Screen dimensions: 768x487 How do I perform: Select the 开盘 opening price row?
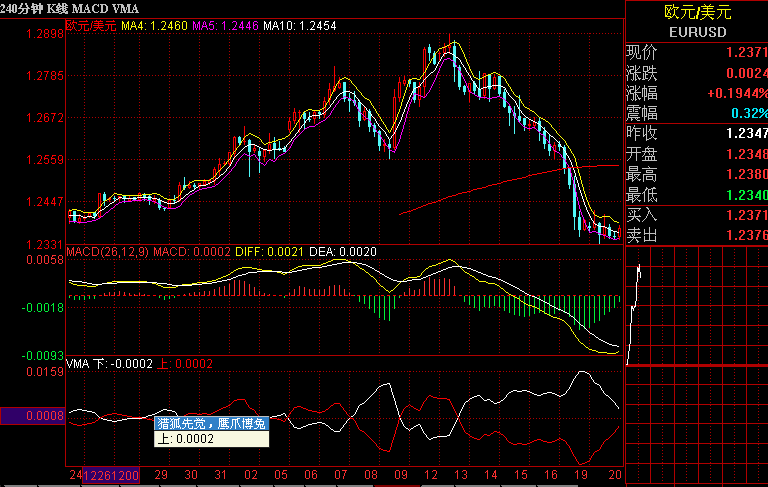697,154
